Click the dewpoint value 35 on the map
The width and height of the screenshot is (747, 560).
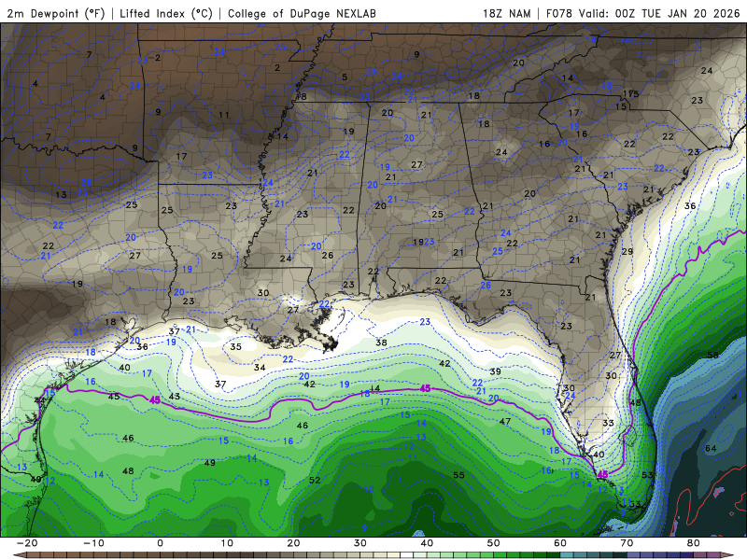(236, 346)
